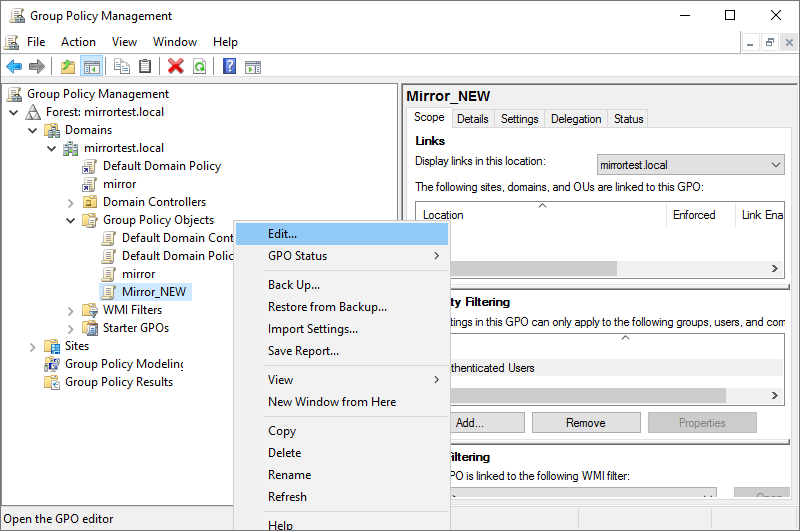Screen dimensions: 800x531
Task: Select New Window from Here
Action: tap(342, 401)
